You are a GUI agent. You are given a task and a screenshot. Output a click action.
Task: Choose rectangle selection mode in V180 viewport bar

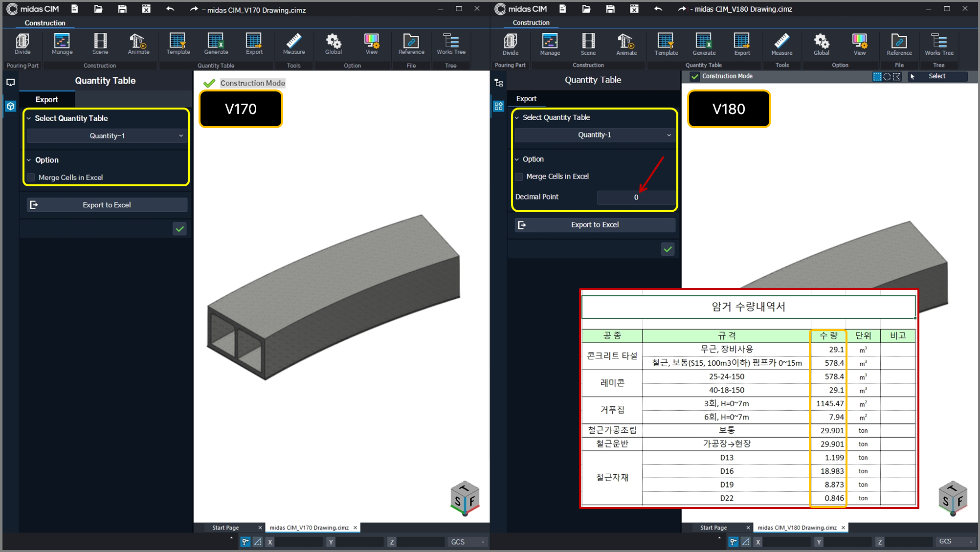coord(877,77)
